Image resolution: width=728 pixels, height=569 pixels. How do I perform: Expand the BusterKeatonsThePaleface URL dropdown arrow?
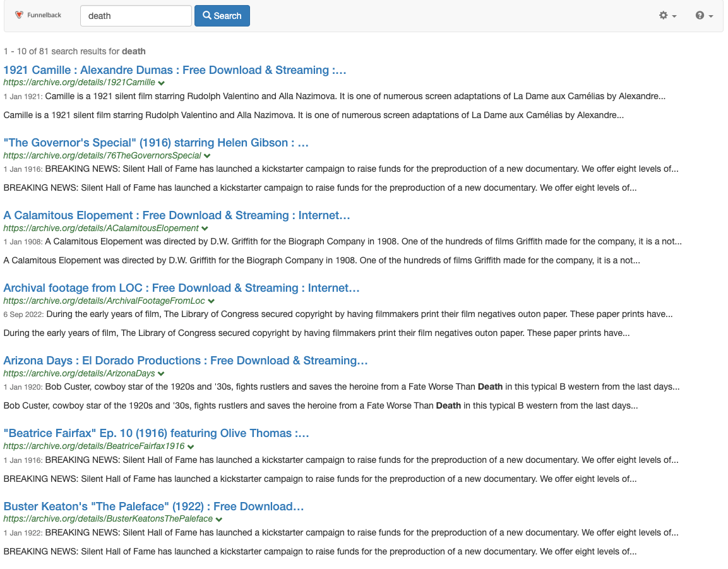click(219, 519)
